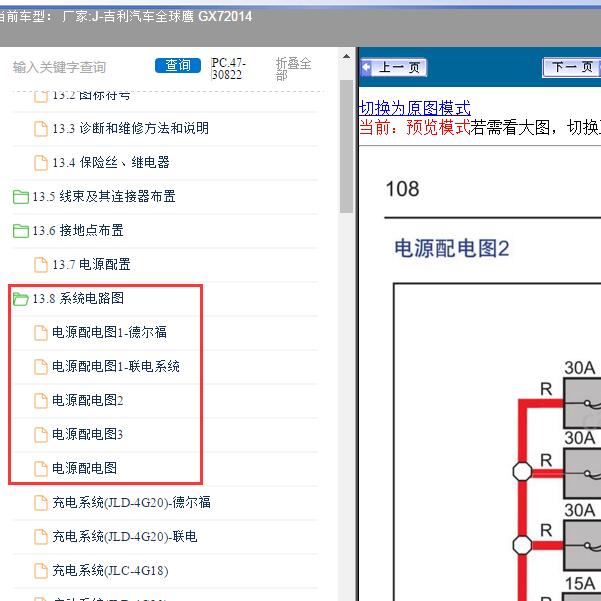Click the PC.47-30822 text

click(x=228, y=69)
